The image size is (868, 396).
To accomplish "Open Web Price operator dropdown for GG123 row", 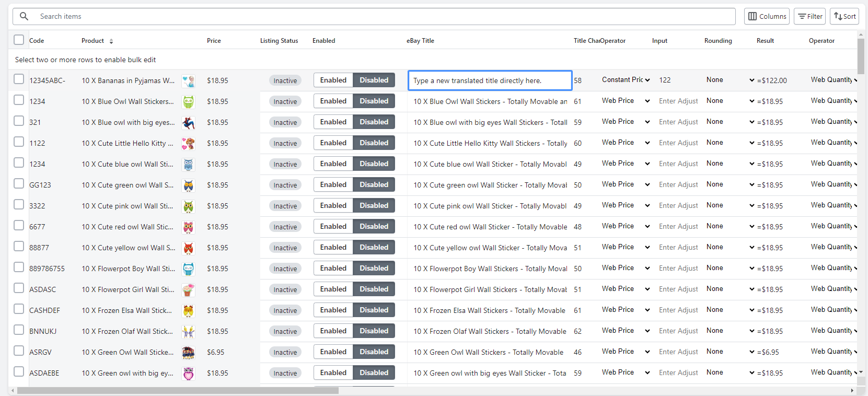I will 626,184.
